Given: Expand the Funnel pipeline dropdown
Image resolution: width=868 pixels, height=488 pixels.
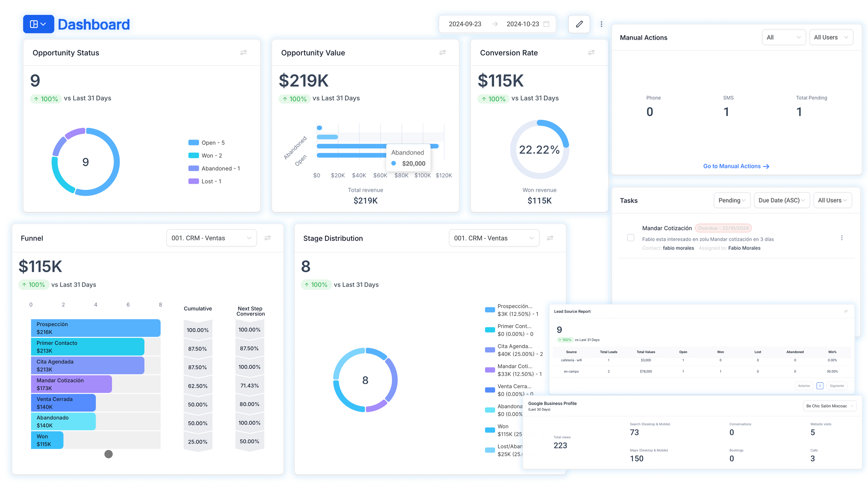Looking at the screenshot, I should pos(211,238).
